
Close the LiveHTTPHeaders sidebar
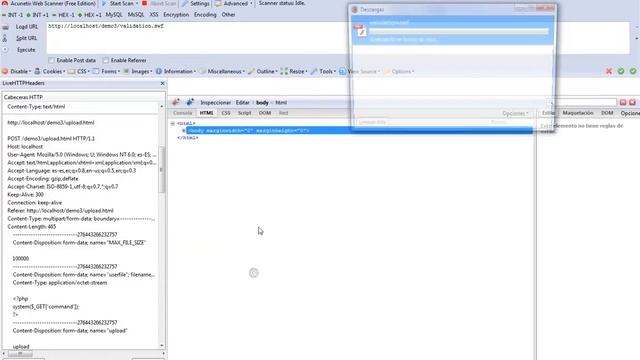(x=162, y=83)
